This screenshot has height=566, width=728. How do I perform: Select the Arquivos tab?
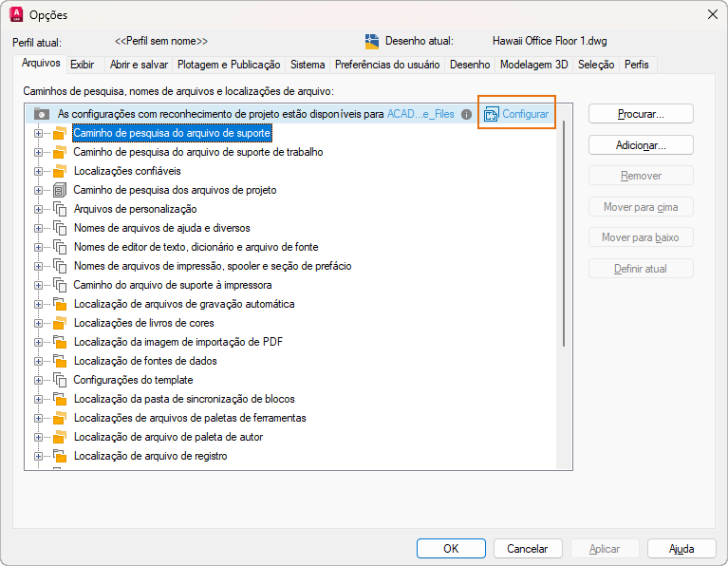(x=41, y=64)
